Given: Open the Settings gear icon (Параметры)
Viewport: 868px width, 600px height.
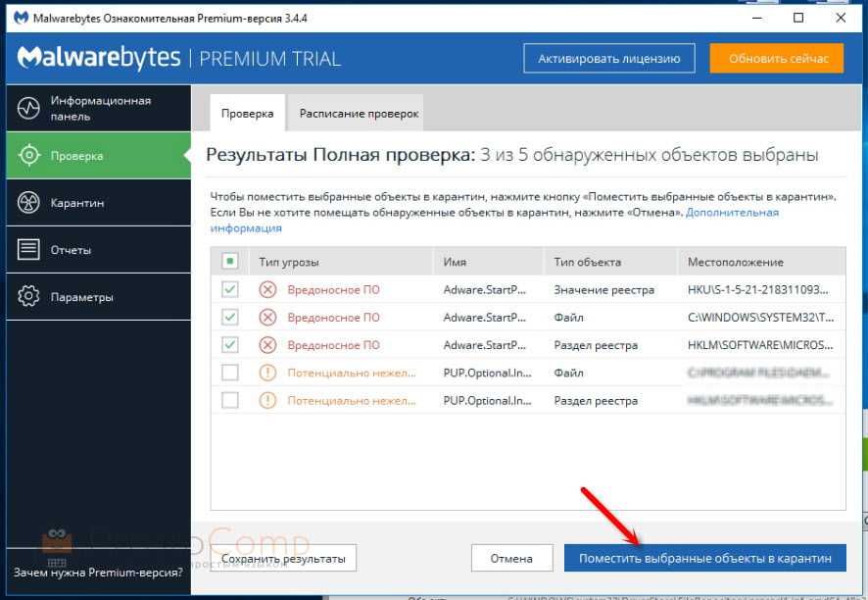Looking at the screenshot, I should click(x=29, y=297).
